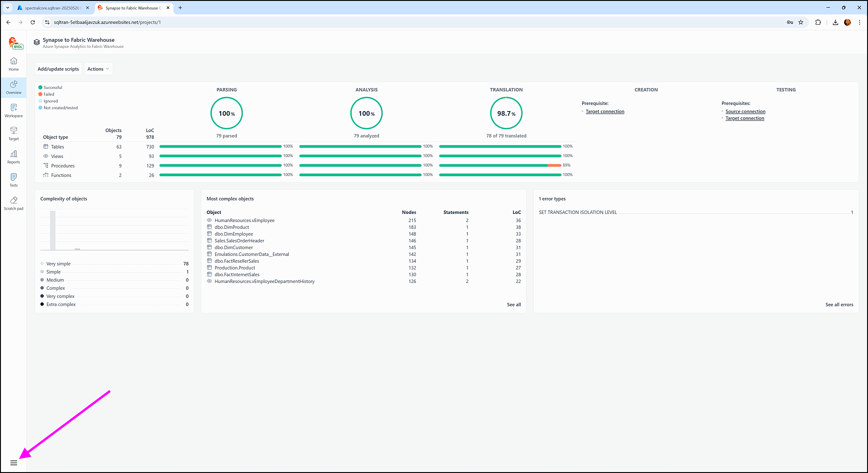Viewport: 868px width, 473px height.
Task: Open the Scratch pad eraser icon
Action: point(14,200)
